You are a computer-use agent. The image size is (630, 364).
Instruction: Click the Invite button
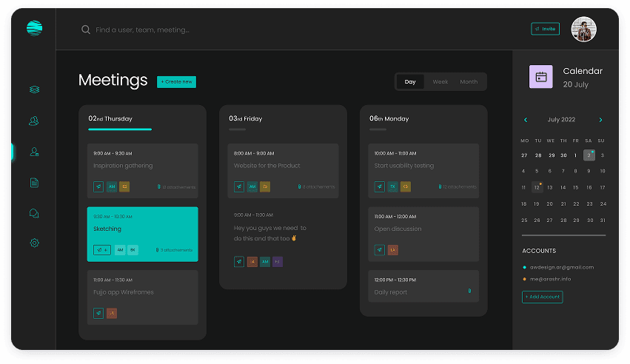coord(545,29)
